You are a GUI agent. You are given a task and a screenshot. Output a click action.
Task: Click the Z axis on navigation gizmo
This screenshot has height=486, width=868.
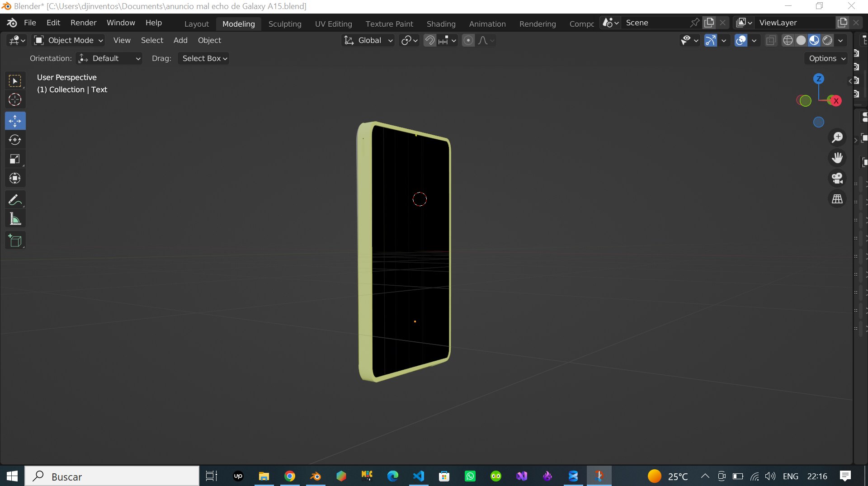(x=819, y=79)
